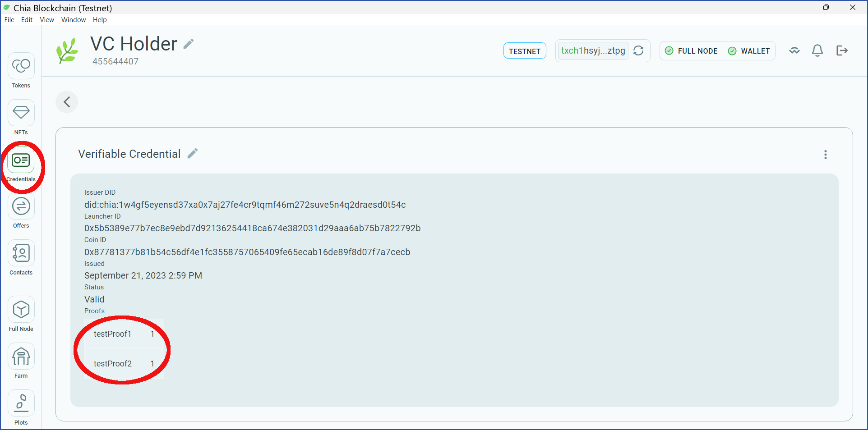The width and height of the screenshot is (868, 430).
Task: Log out using the exit icon
Action: point(842,50)
